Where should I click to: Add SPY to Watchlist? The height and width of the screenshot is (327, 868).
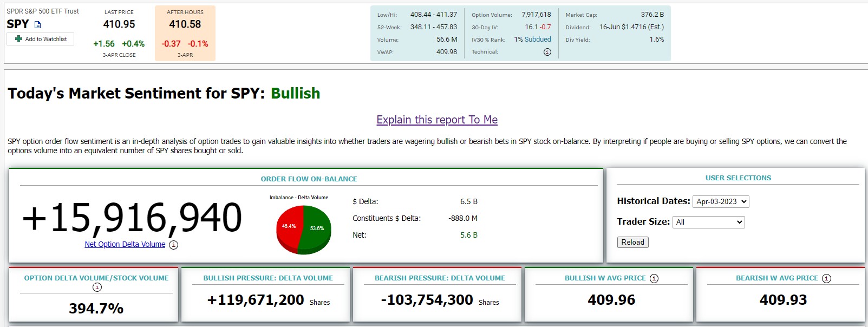pos(41,39)
